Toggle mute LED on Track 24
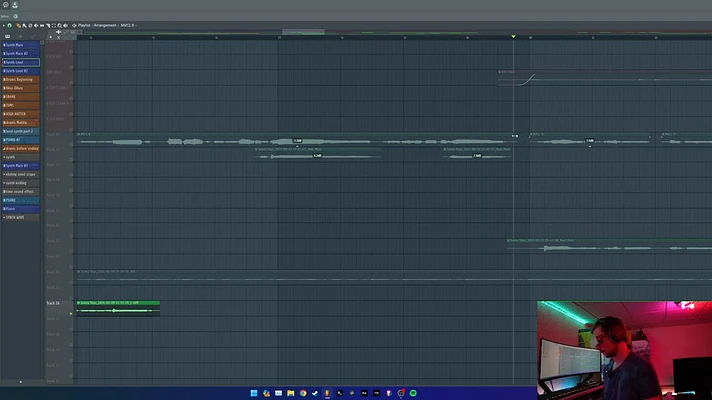This screenshot has width=712, height=400. [71, 282]
